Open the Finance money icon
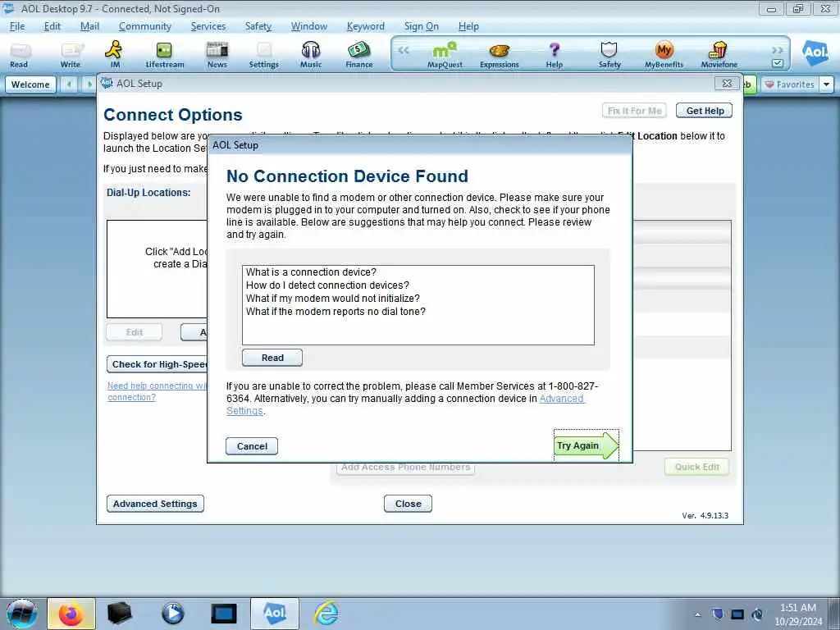The image size is (840, 630). pos(359,55)
